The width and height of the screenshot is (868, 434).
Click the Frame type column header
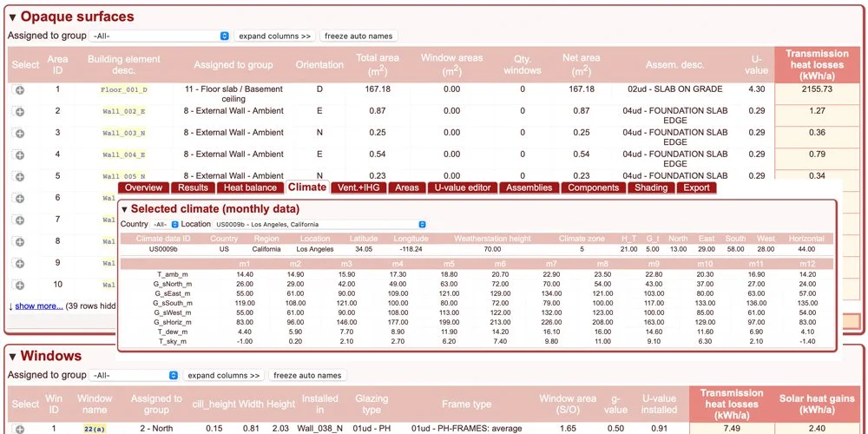(x=467, y=404)
